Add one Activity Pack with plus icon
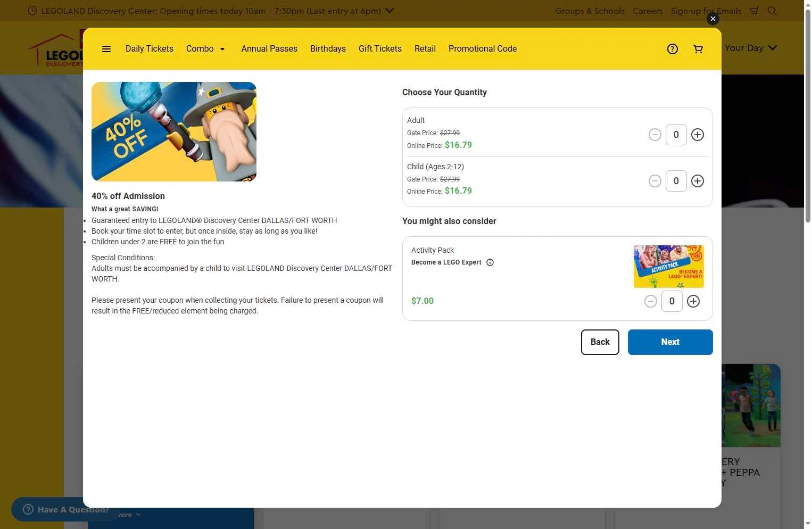 click(693, 301)
